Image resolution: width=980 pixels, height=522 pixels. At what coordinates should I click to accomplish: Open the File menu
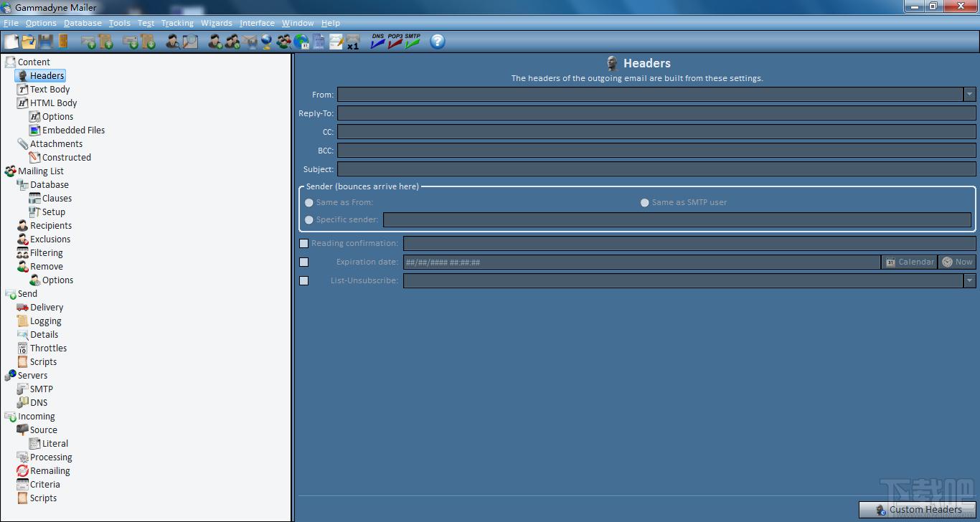point(11,23)
